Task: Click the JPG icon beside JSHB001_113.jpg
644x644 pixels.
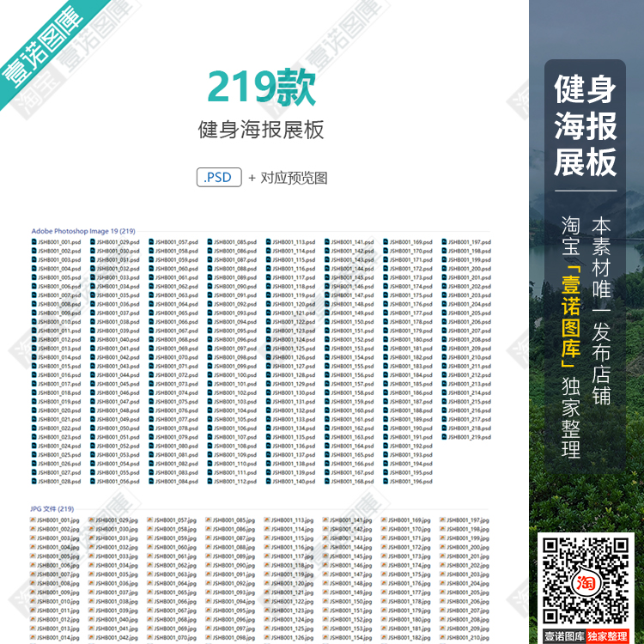Action: pyautogui.click(x=267, y=520)
